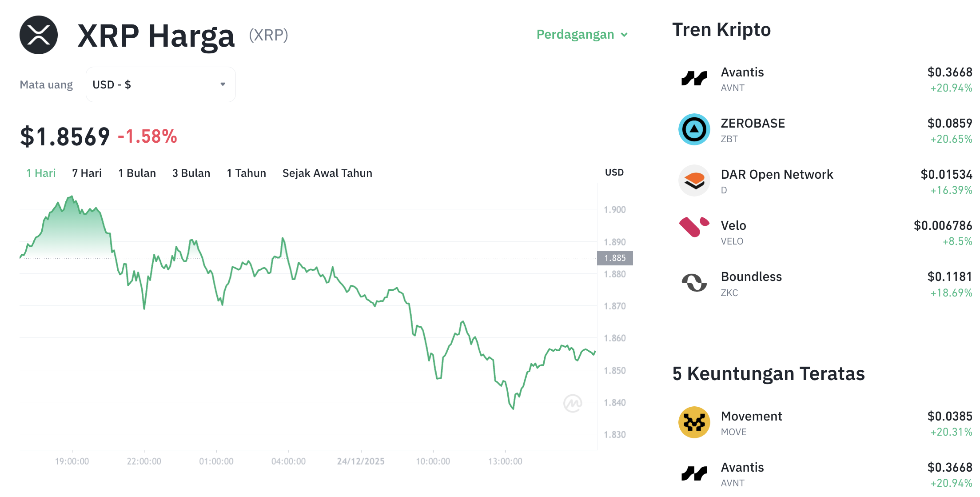Click the ZEROBASE circular icon

click(x=693, y=130)
